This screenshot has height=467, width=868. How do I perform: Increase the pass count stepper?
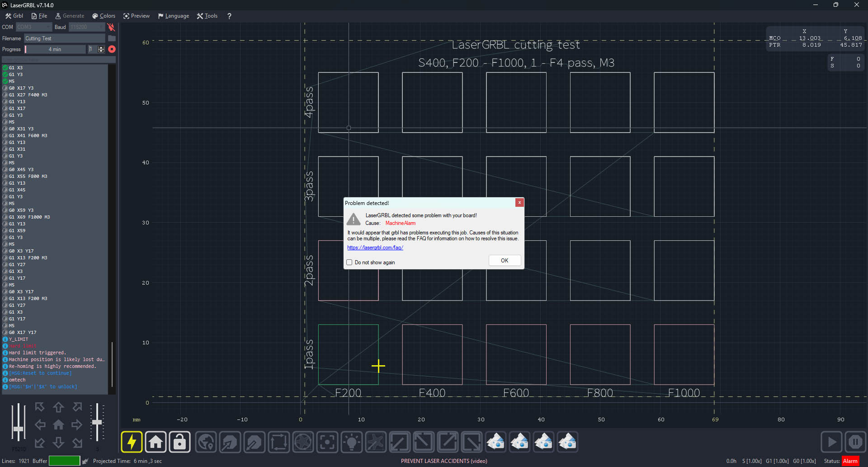[101, 47]
